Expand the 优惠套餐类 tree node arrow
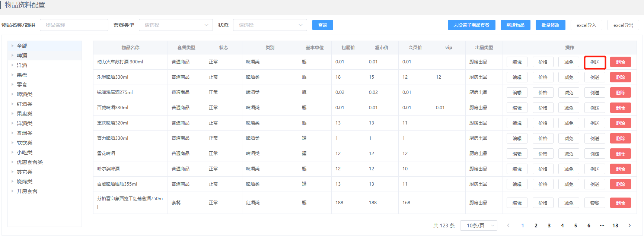 click(x=12, y=162)
